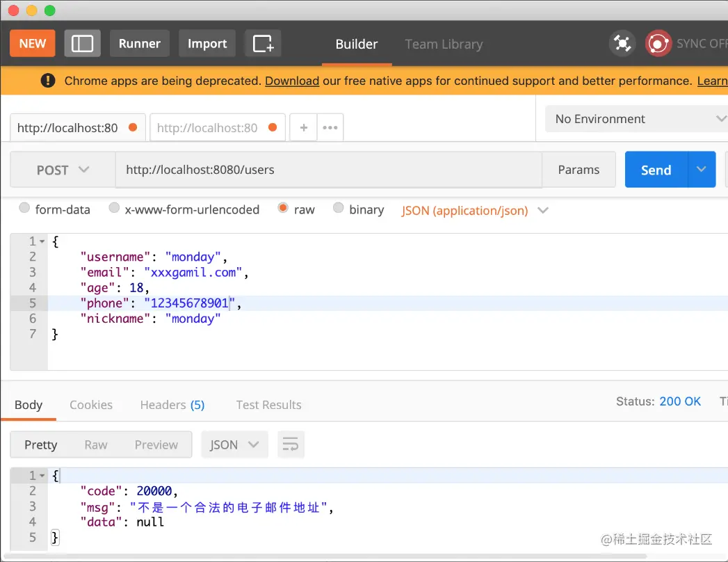Viewport: 728px width, 562px height.
Task: Switch to the Builder tab
Action: [357, 44]
